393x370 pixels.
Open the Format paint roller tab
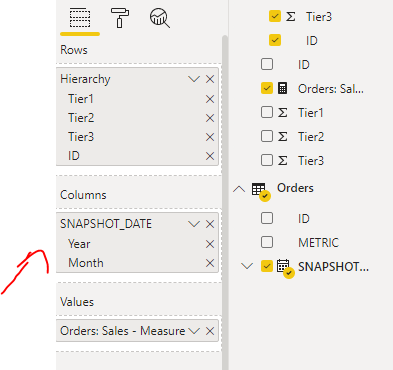pyautogui.click(x=120, y=18)
